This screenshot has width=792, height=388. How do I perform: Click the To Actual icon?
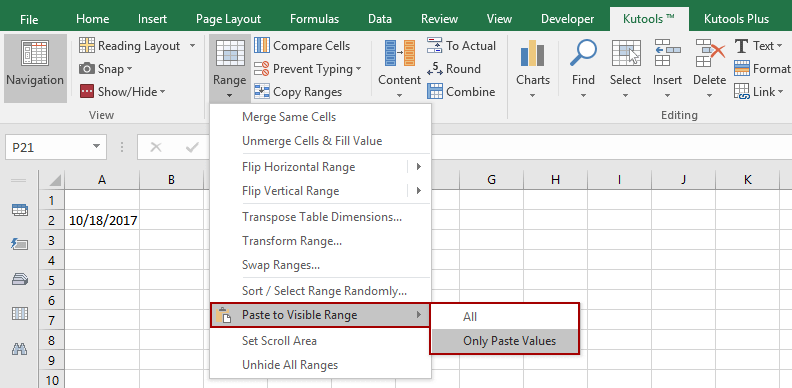[434, 45]
